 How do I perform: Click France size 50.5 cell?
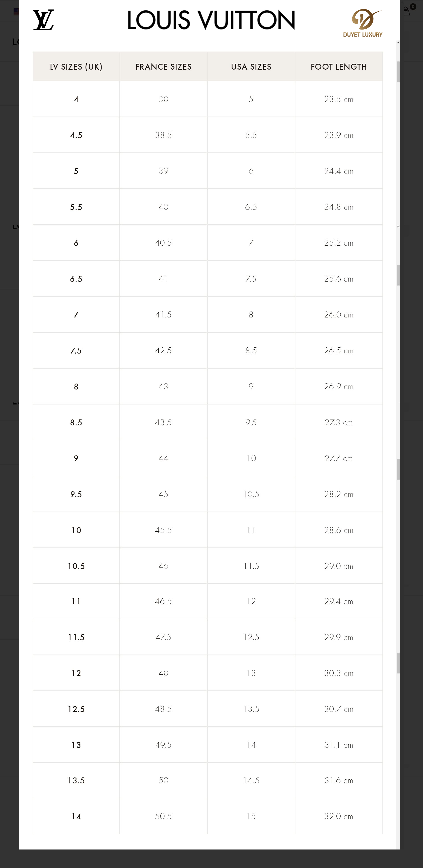tap(163, 816)
